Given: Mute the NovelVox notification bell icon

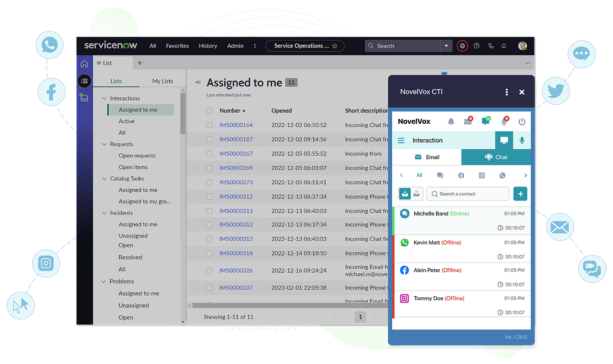Looking at the screenshot, I should 451,121.
